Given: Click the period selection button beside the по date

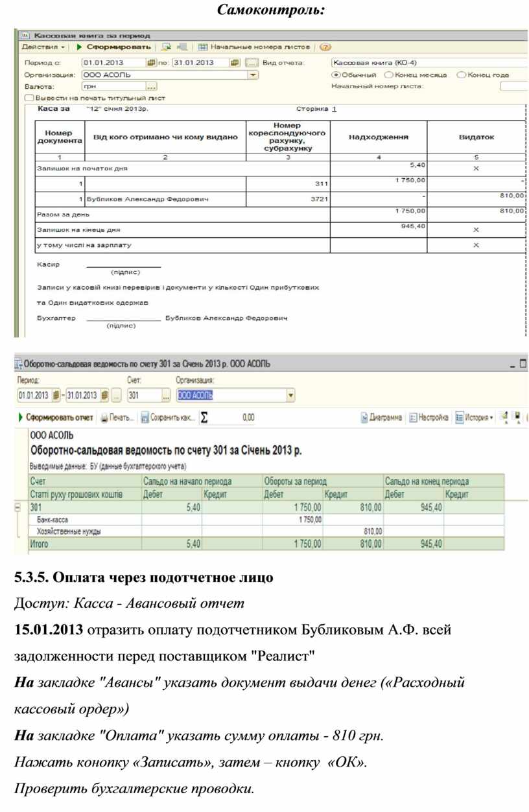Looking at the screenshot, I should [252, 63].
